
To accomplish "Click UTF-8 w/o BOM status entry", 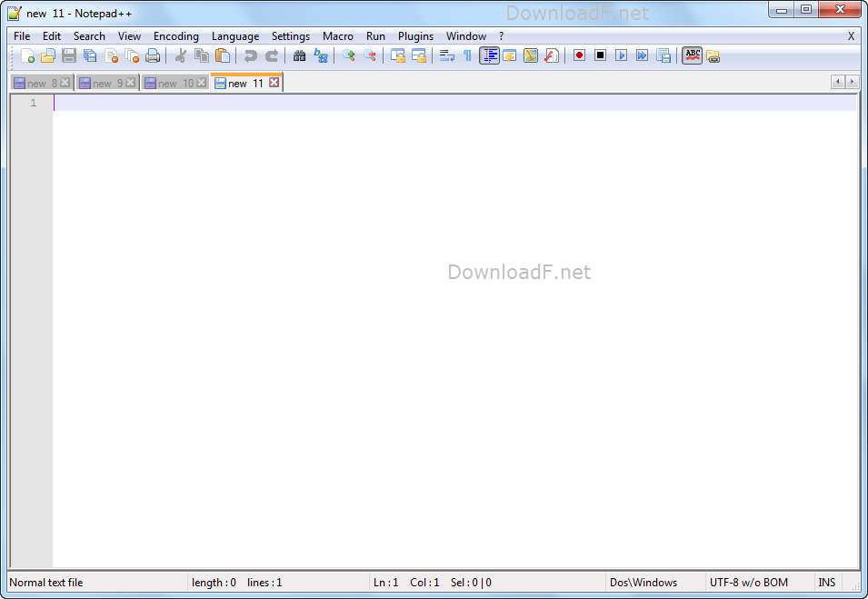I will tap(748, 583).
